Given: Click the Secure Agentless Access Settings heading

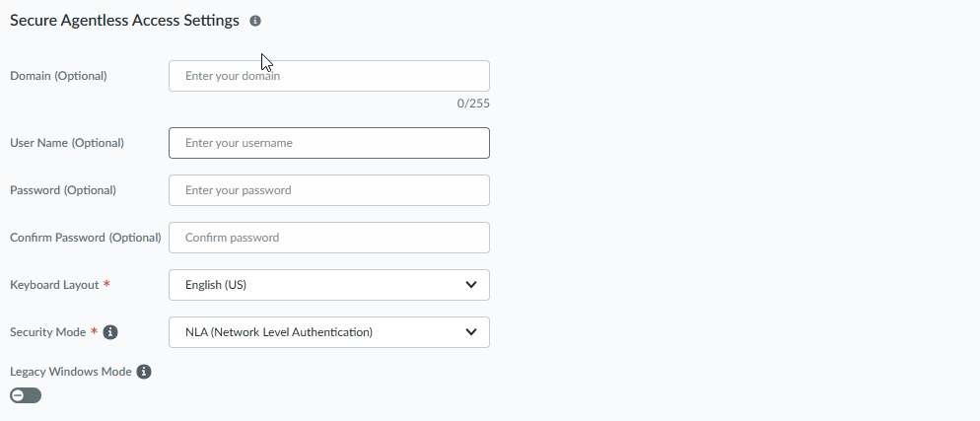Looking at the screenshot, I should 124,21.
